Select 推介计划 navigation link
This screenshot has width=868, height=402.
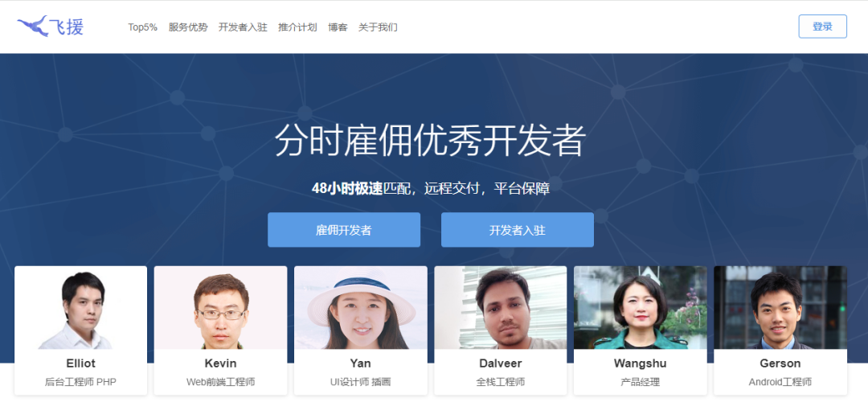pyautogui.click(x=298, y=27)
